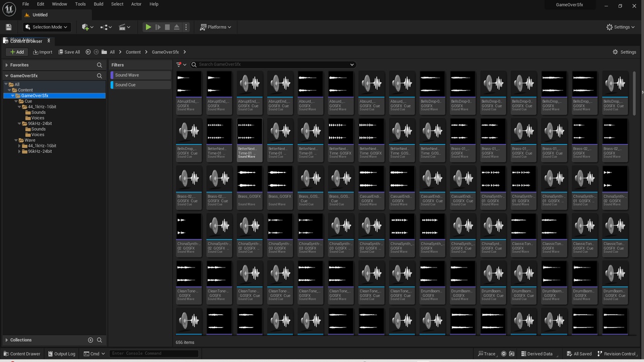Start Play in Editor

pyautogui.click(x=148, y=27)
